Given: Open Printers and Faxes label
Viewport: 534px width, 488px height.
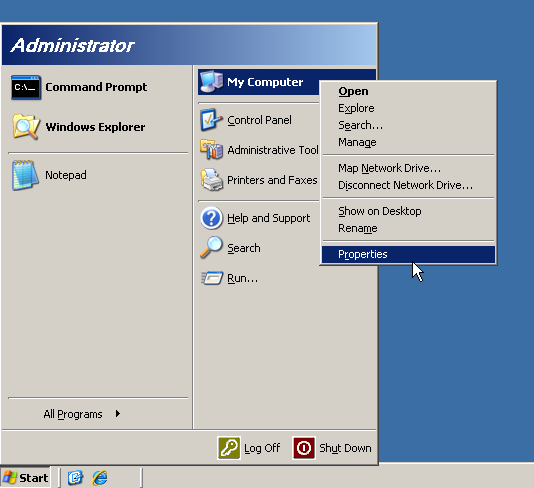Looking at the screenshot, I should [x=272, y=180].
